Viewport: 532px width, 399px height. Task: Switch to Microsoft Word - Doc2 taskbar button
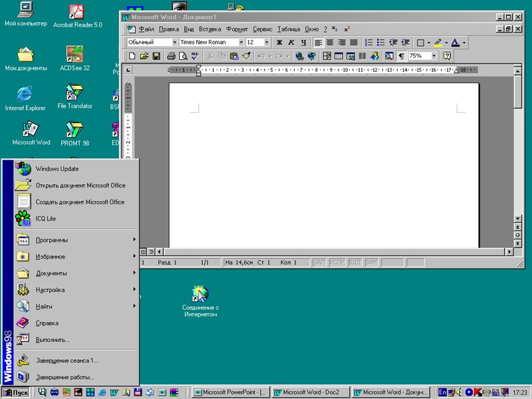pyautogui.click(x=311, y=392)
